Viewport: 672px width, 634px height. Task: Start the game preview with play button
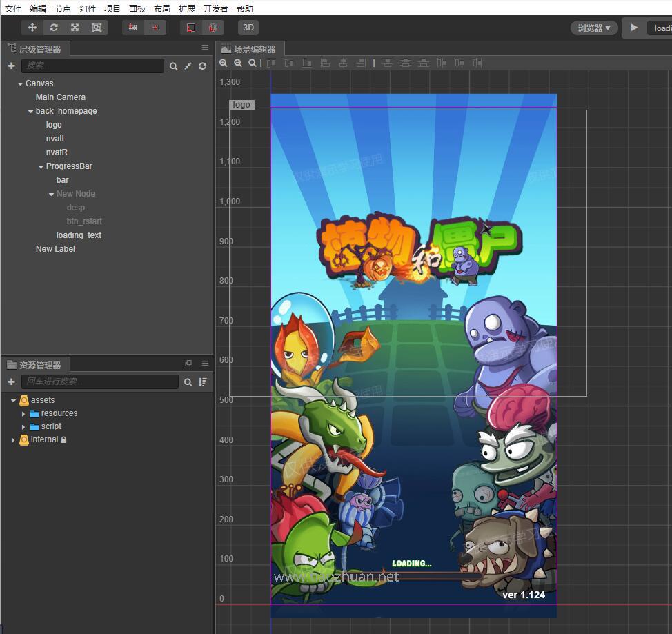click(x=634, y=28)
